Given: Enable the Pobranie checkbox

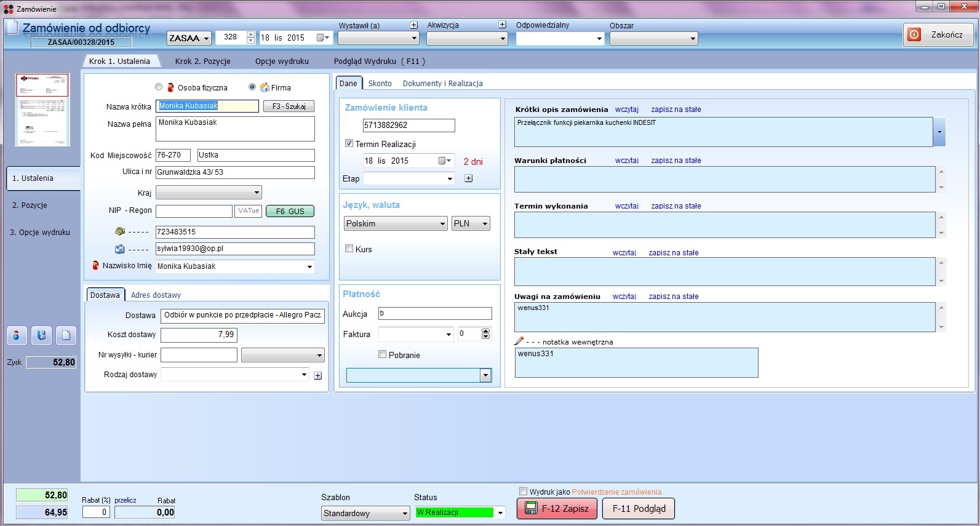Looking at the screenshot, I should (x=383, y=354).
